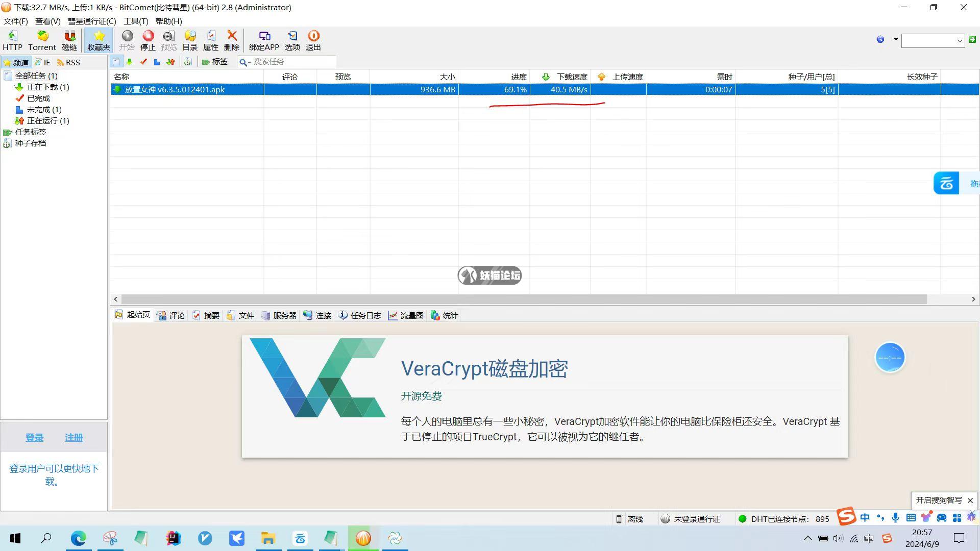Screen dimensions: 980x551
Task: Switch to the IE sidebar tab
Action: [43, 62]
